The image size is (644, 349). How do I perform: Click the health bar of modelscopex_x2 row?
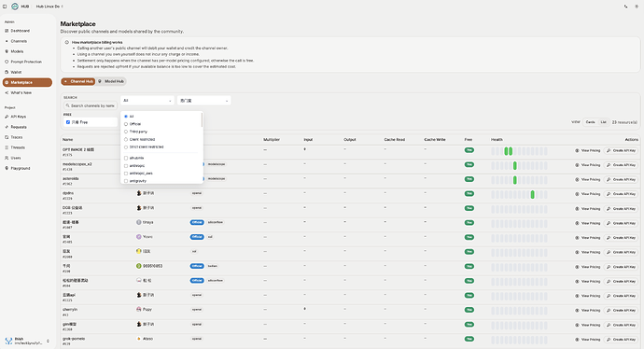[519, 165]
